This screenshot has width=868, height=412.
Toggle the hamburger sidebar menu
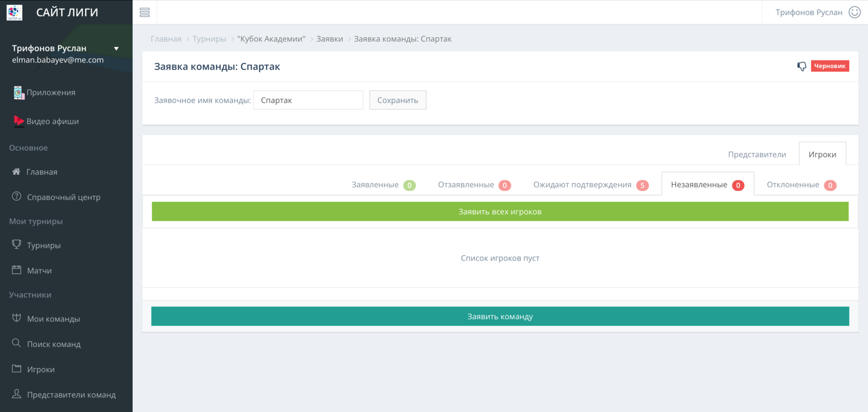[x=145, y=12]
